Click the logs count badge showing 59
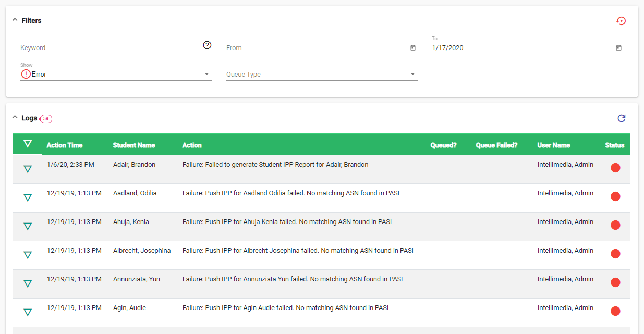This screenshot has height=334, width=644. (46, 119)
